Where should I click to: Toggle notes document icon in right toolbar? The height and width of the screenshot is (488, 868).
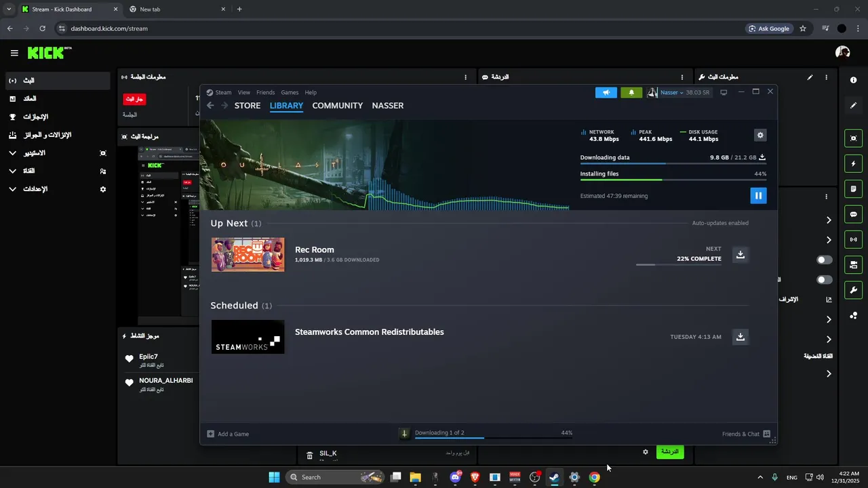(x=853, y=189)
